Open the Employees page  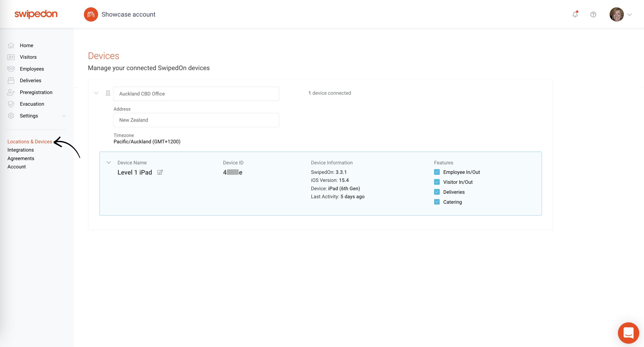click(x=32, y=69)
